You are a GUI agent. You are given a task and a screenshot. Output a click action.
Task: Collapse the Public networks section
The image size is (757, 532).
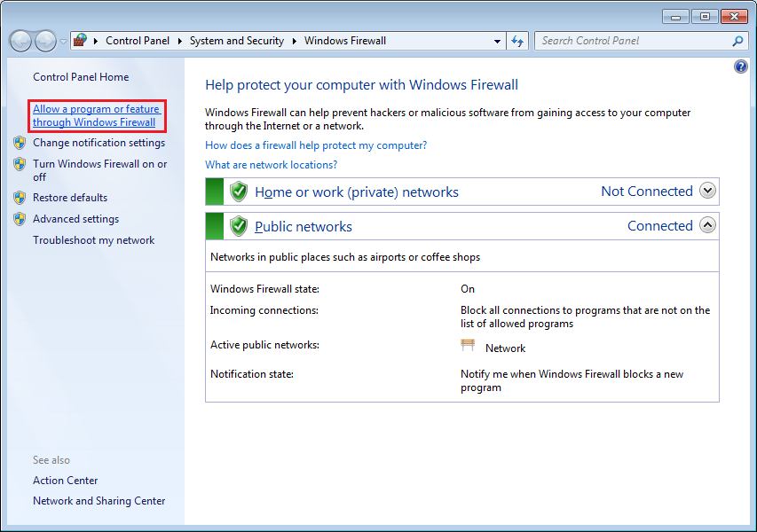point(707,224)
